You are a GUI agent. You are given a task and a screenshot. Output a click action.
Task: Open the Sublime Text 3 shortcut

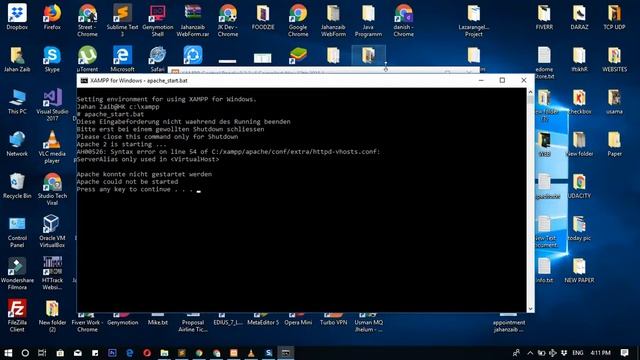[x=122, y=20]
